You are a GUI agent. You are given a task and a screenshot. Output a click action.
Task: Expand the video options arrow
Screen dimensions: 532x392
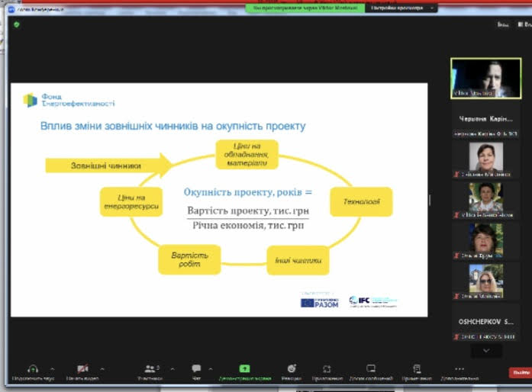coord(102,368)
